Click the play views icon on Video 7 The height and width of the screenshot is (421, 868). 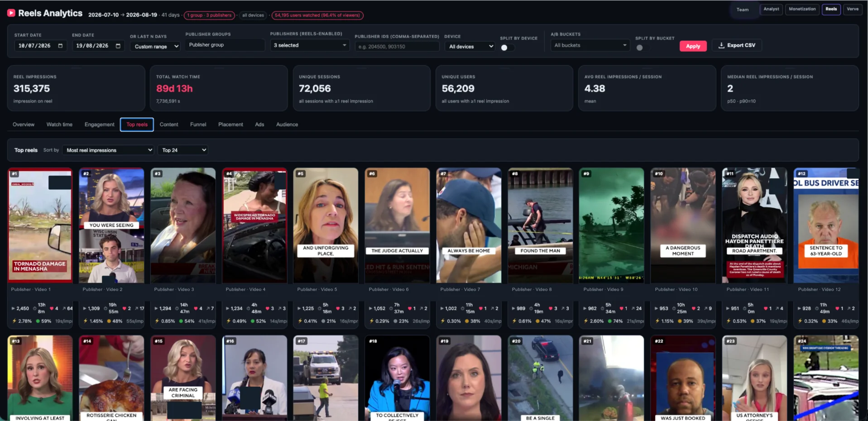pyautogui.click(x=442, y=308)
